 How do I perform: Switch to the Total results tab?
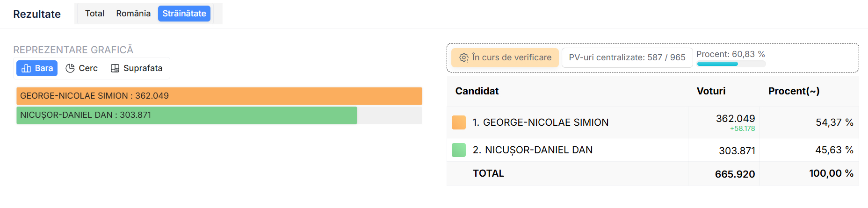(x=94, y=14)
